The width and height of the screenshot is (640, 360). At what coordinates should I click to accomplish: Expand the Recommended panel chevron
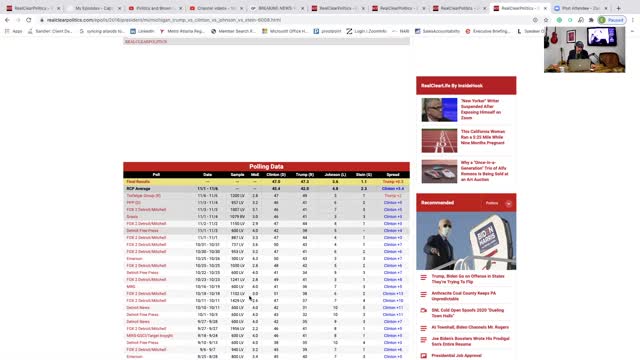(509, 203)
